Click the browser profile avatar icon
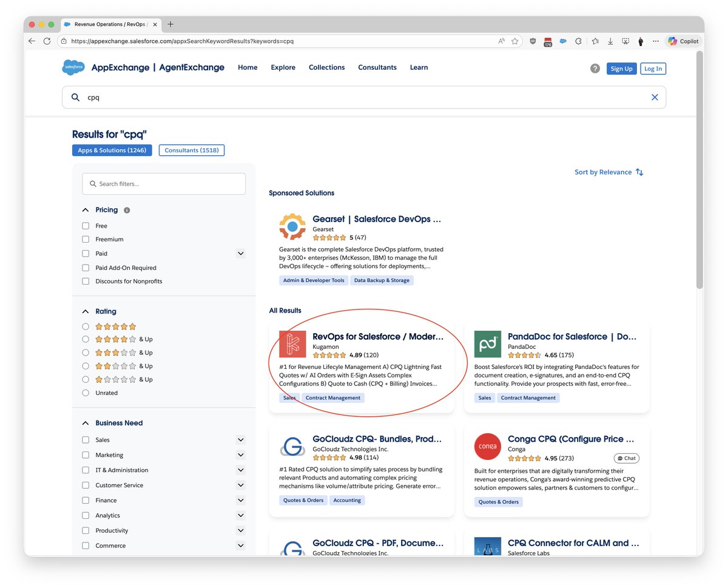Screen dimensions: 728x588 (x=641, y=41)
